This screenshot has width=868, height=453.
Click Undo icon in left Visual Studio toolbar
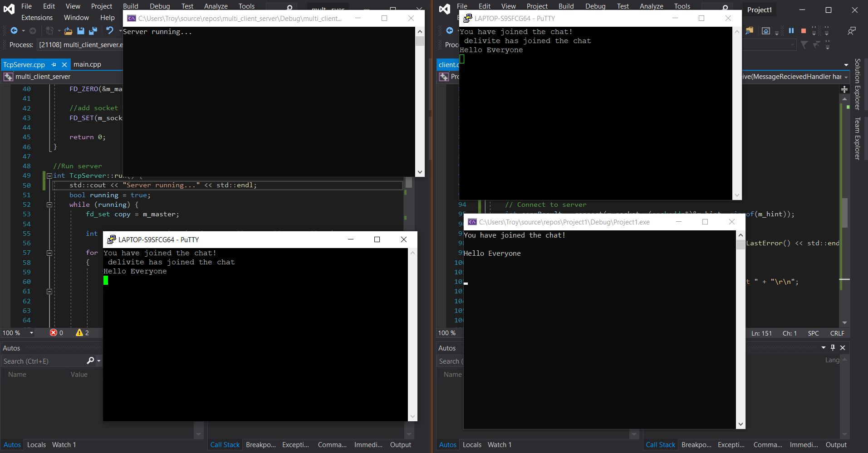[110, 30]
